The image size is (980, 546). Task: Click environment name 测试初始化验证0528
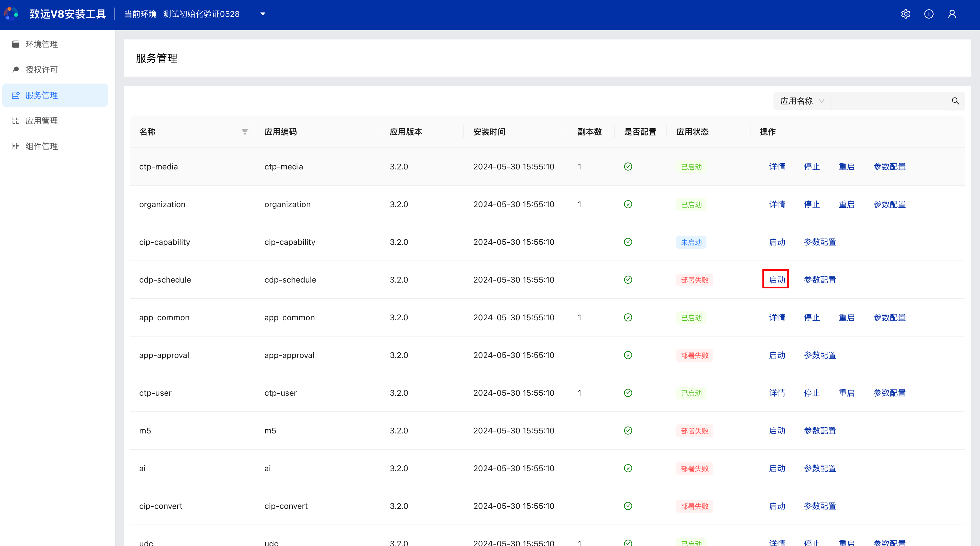[x=201, y=14]
